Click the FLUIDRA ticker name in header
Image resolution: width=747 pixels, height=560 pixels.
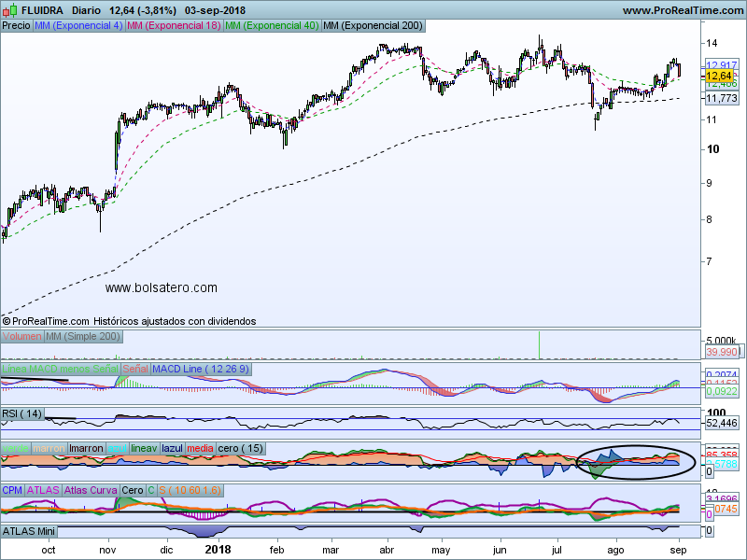click(x=44, y=9)
